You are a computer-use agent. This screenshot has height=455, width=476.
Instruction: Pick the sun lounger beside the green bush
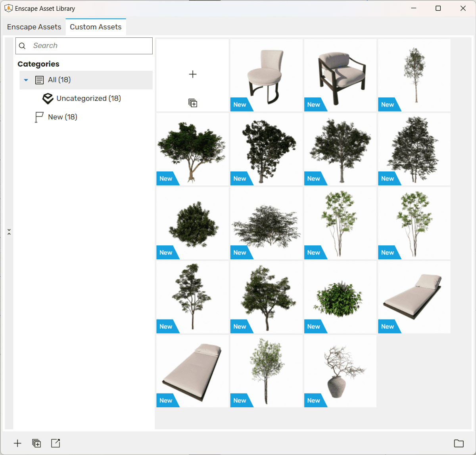tap(414, 297)
